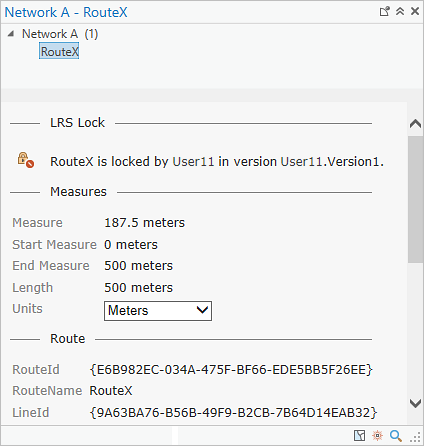
Task: Open the User11.Version1 version link
Action: (330, 162)
